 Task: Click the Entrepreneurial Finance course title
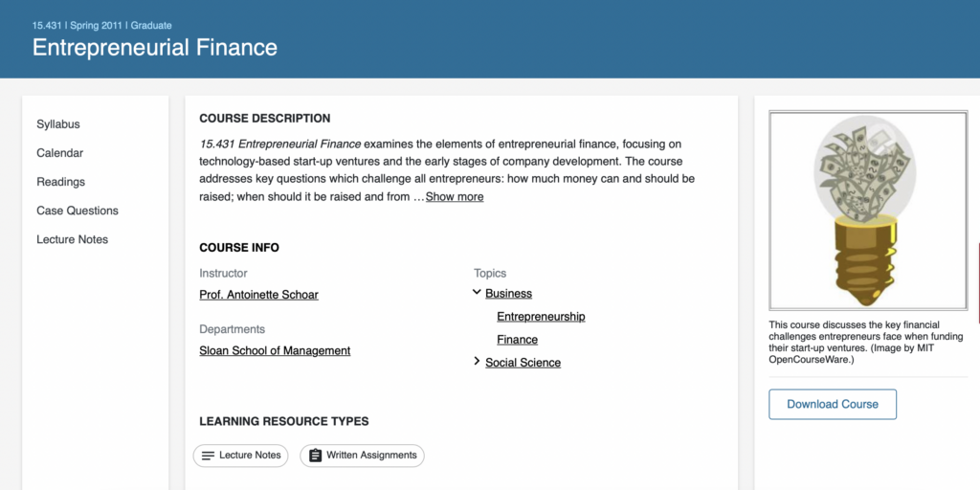tap(155, 48)
